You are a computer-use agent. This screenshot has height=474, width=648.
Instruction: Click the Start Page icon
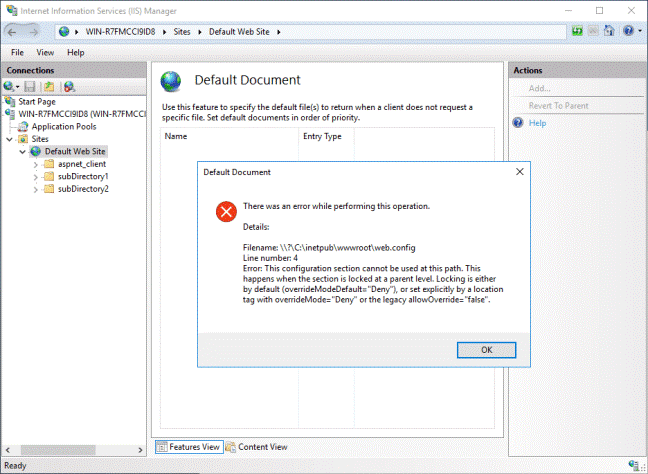(x=10, y=101)
